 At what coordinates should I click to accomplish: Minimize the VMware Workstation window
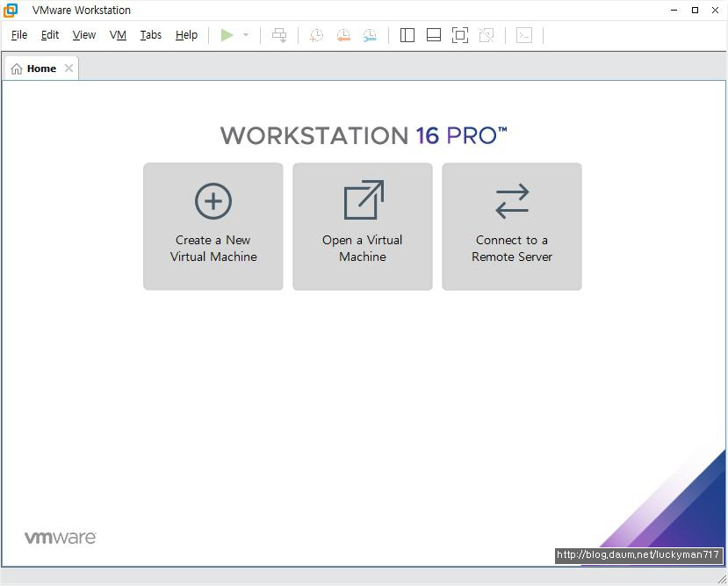[x=674, y=11]
